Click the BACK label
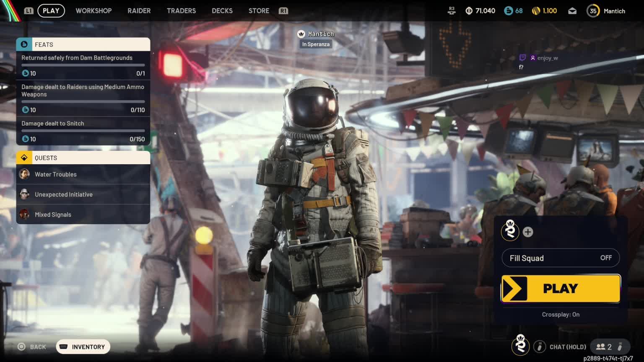644x362 pixels. 38,347
